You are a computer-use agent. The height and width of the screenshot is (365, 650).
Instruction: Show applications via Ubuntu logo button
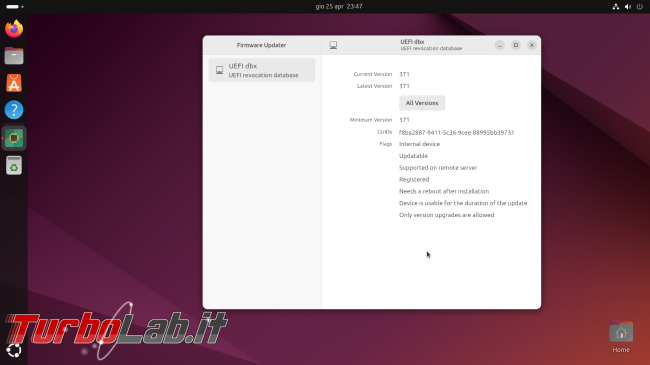pyautogui.click(x=14, y=350)
